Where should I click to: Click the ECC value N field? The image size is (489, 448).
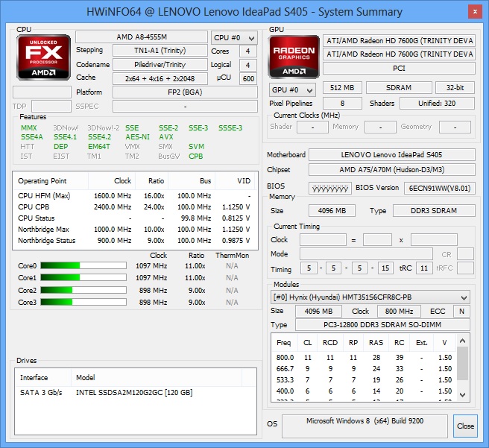pos(462,311)
